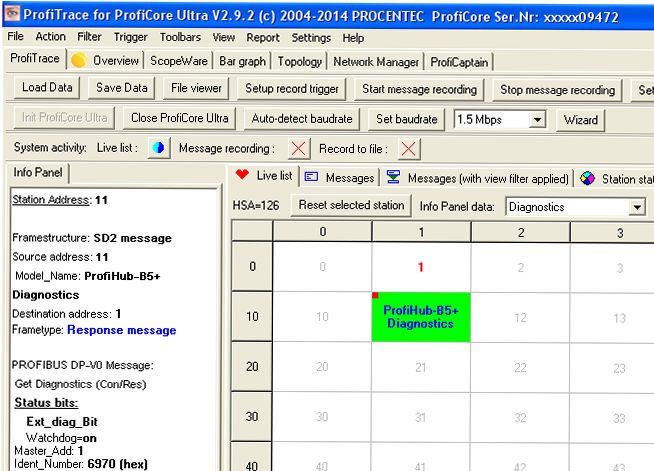Open the View menu
The height and width of the screenshot is (471, 654).
click(x=224, y=38)
